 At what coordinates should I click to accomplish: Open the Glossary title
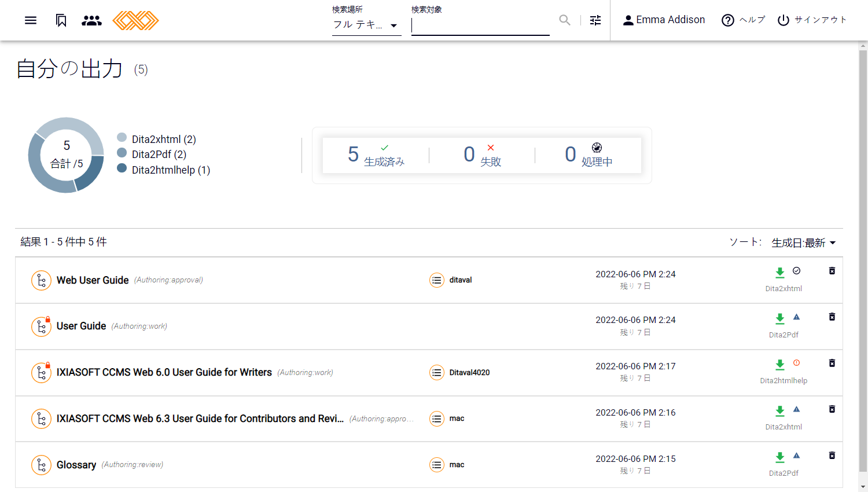pyautogui.click(x=76, y=465)
